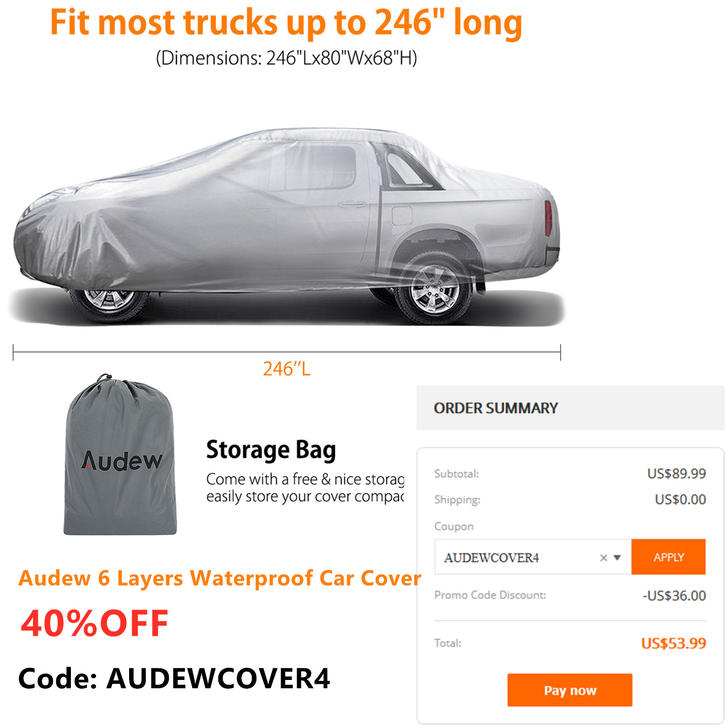
Task: Click the US$53.99 total amount
Action: 673,643
